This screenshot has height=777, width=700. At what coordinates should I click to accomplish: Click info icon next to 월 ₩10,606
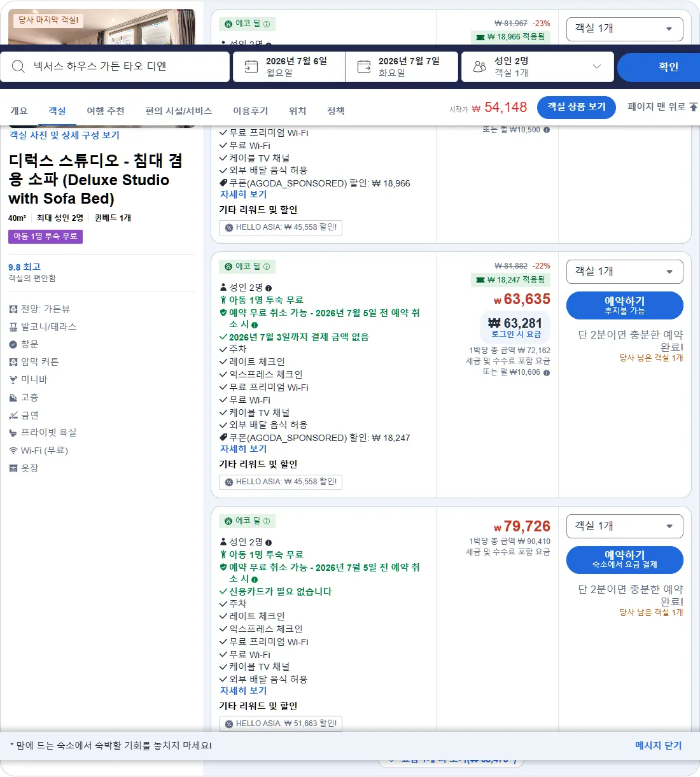click(547, 372)
